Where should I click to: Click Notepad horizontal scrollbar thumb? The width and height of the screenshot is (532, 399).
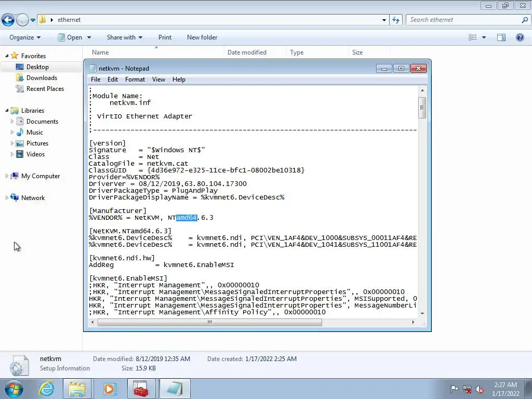point(210,322)
